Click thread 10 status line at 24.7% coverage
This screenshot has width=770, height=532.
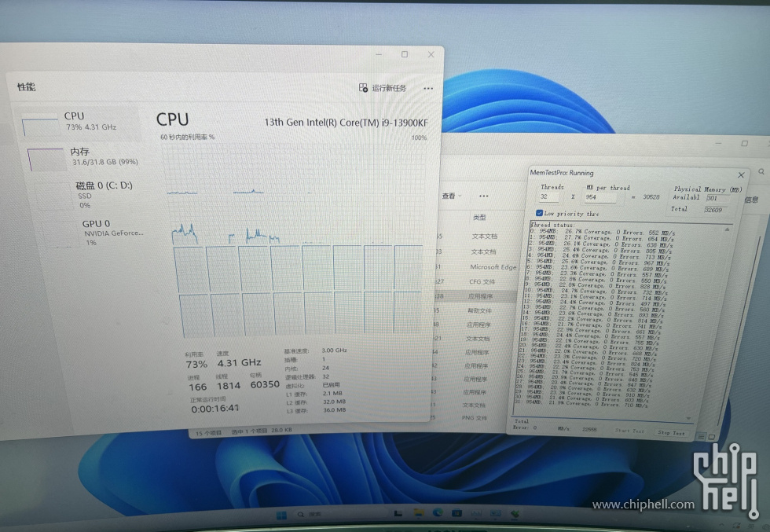pyautogui.click(x=596, y=292)
